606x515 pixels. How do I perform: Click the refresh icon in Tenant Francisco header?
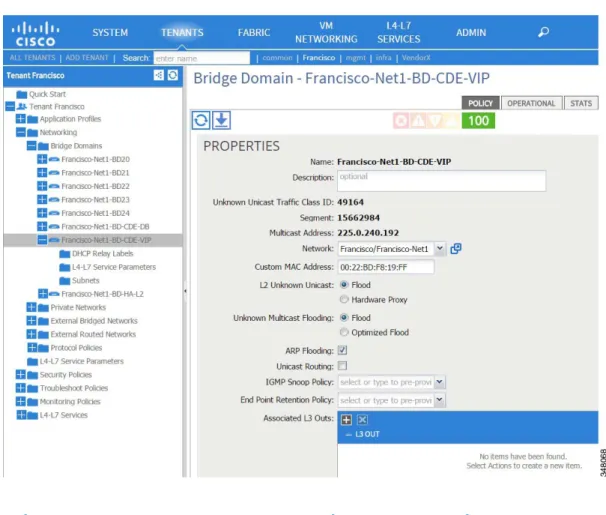tap(173, 75)
